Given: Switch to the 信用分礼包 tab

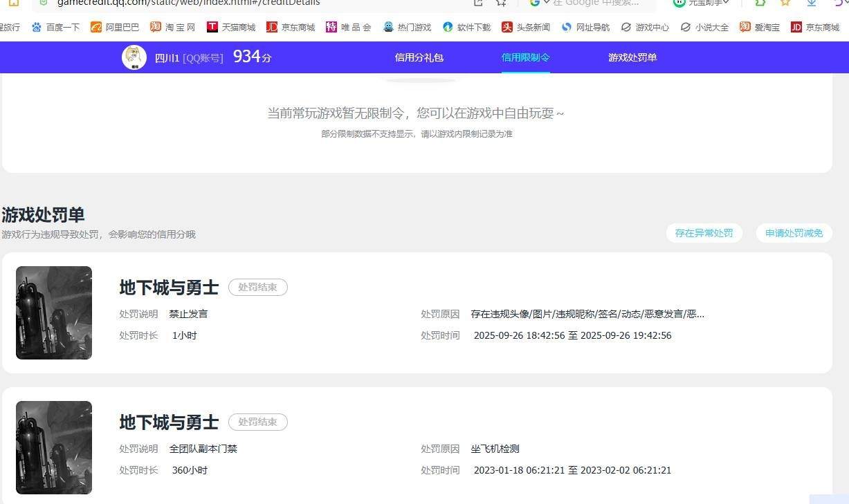Looking at the screenshot, I should pos(419,57).
